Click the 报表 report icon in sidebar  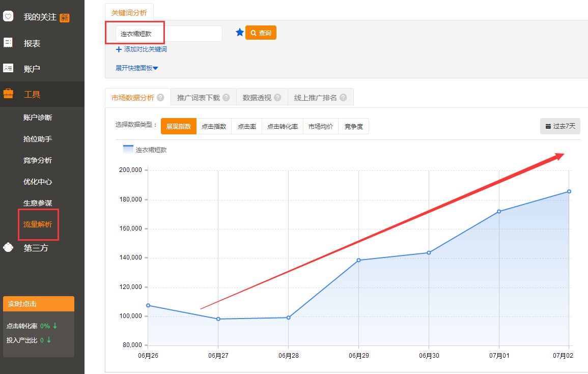coord(8,43)
